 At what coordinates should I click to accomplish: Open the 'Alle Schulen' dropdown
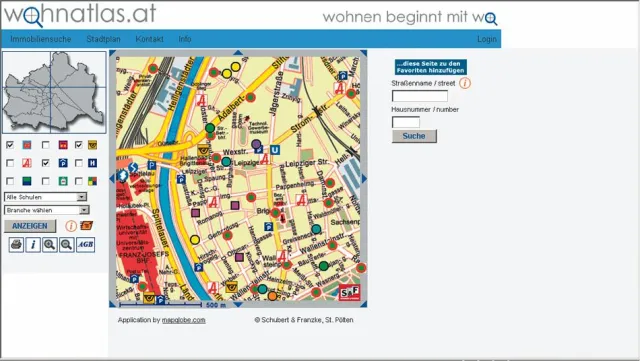[x=45, y=197]
